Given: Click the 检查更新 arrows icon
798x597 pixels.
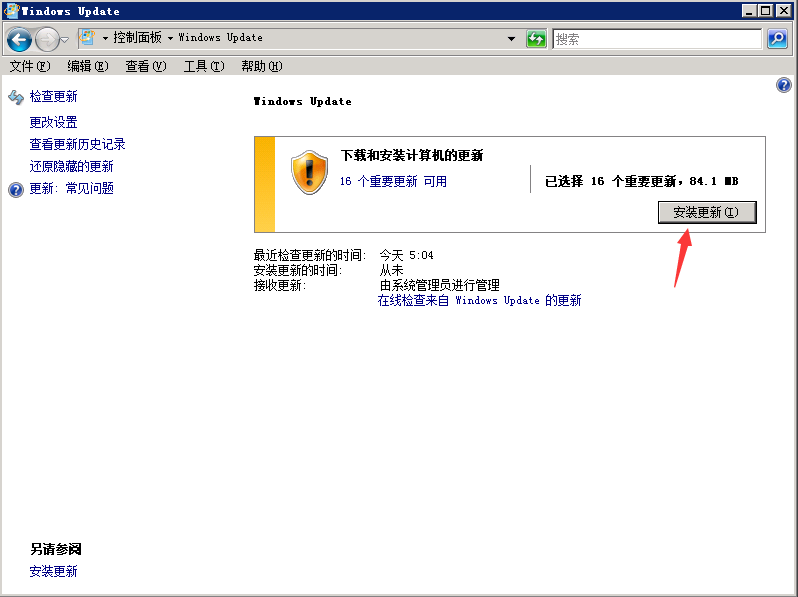Looking at the screenshot, I should coord(16,97).
